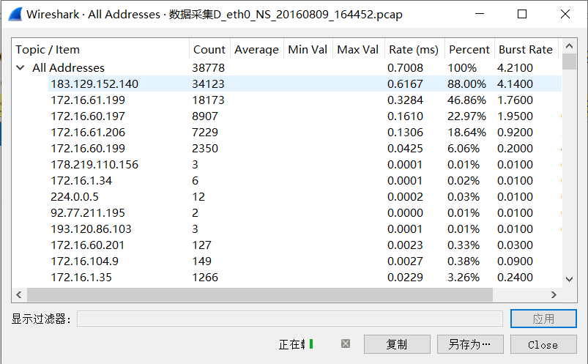The height and width of the screenshot is (364, 588).
Task: Sort by the Count column header
Action: (x=209, y=50)
